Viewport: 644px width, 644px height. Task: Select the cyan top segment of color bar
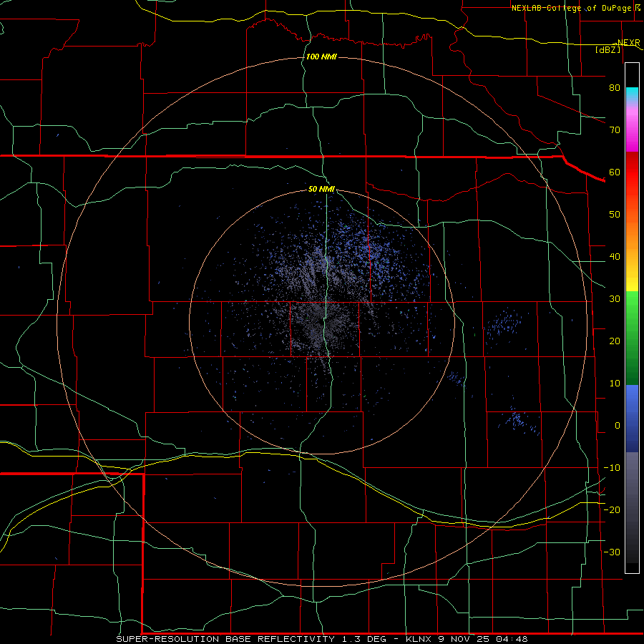pyautogui.click(x=632, y=94)
